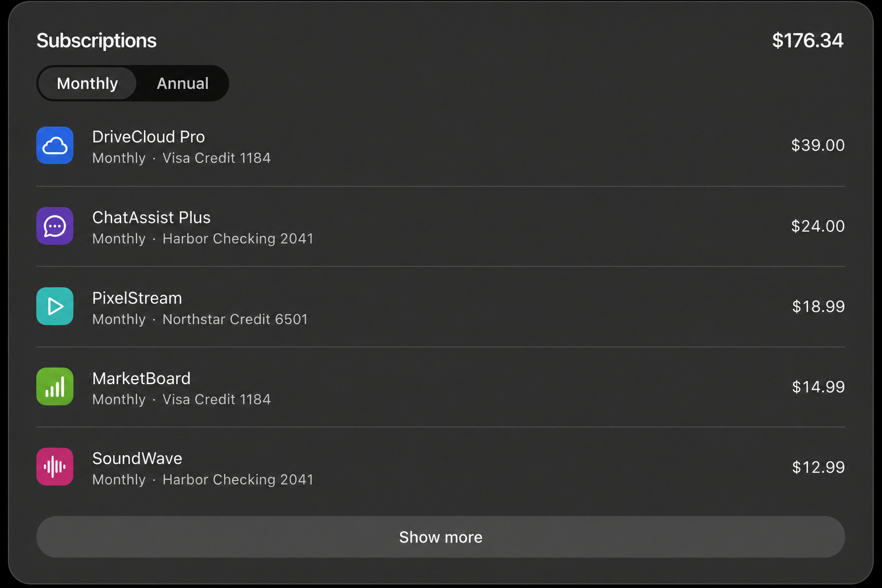Switch to the Monthly segment
Screen dimensions: 882x588
[x=87, y=83]
